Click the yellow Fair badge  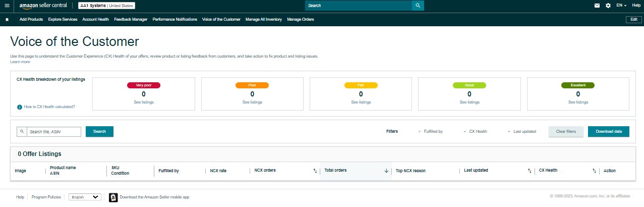tap(361, 85)
